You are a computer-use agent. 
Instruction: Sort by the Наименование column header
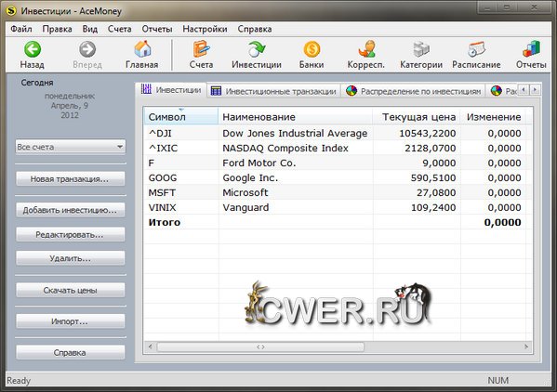point(295,117)
